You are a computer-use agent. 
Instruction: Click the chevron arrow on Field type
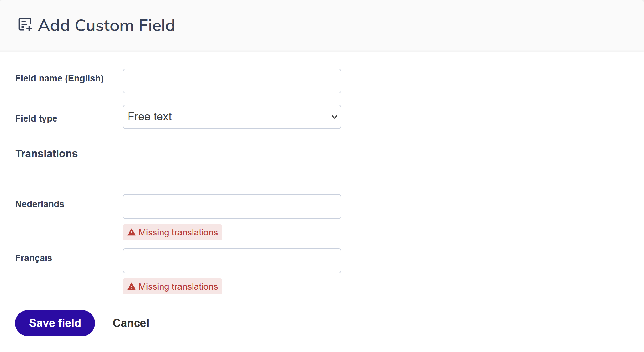point(334,117)
